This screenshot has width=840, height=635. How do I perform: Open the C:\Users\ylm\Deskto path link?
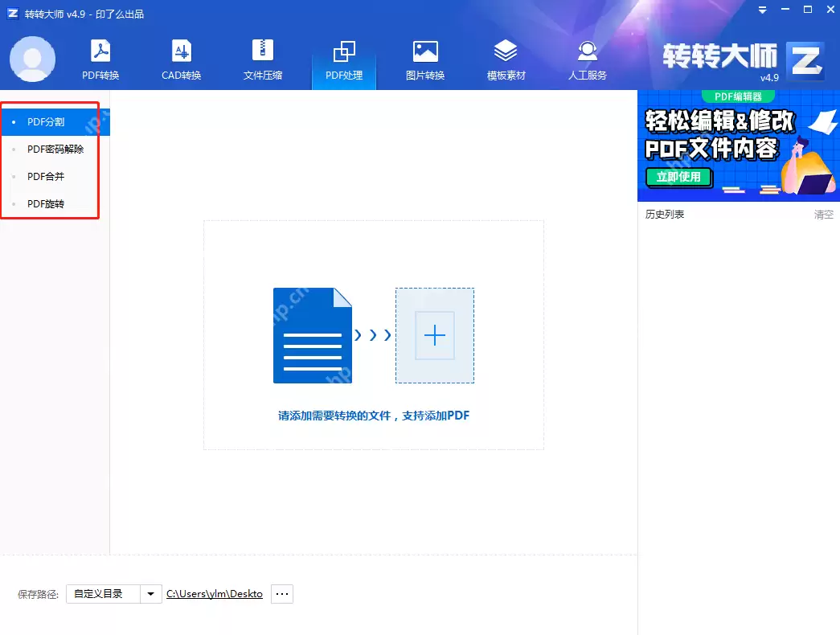(x=214, y=593)
